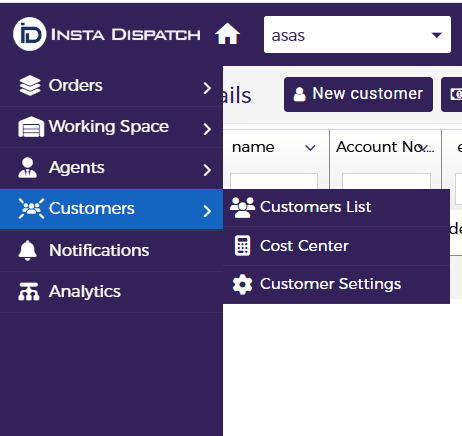Click the person icon on New customer

click(299, 94)
